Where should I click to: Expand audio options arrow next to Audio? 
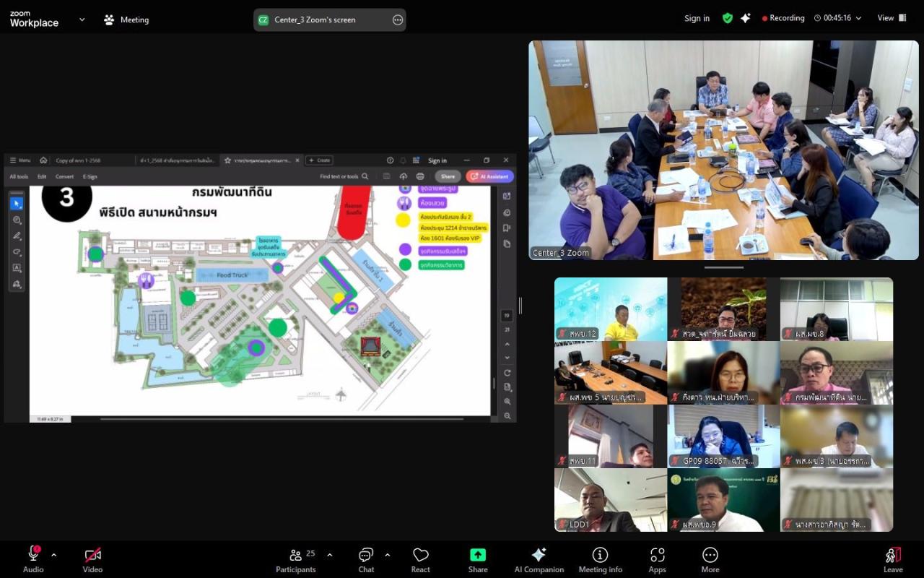(x=54, y=555)
